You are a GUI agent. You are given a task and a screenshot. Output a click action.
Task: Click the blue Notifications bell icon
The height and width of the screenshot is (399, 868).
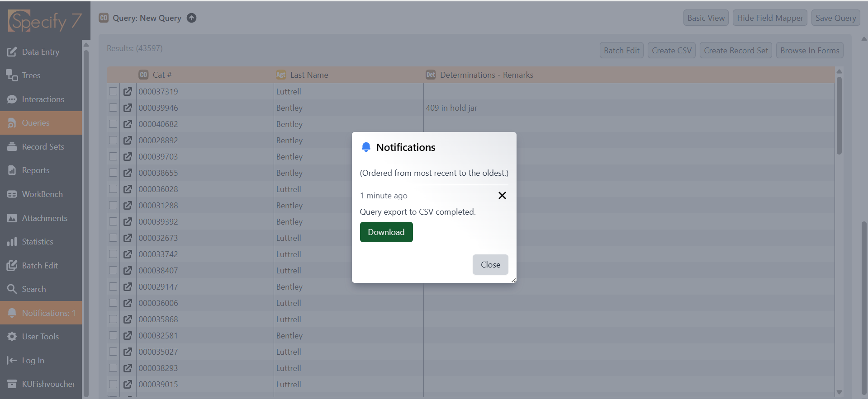click(366, 147)
